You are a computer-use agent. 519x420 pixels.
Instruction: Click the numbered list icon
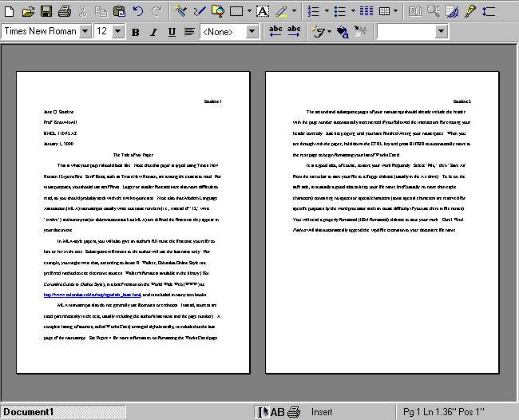(313, 11)
